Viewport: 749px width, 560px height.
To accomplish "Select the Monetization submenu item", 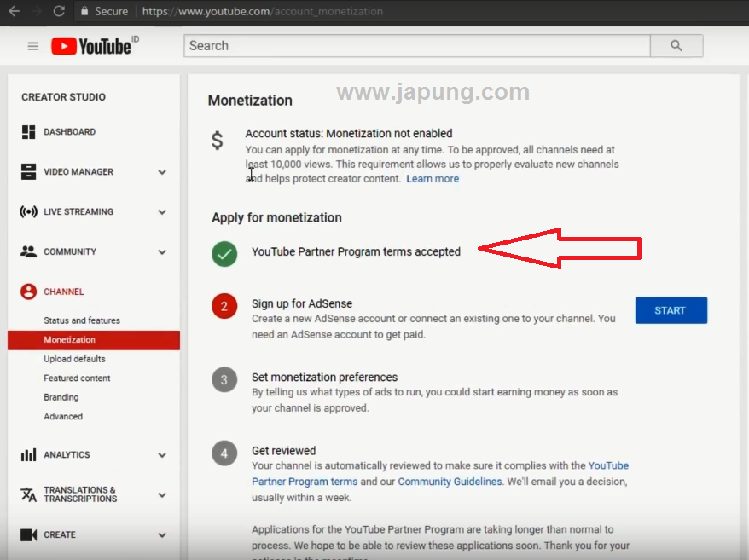I will tap(94, 340).
